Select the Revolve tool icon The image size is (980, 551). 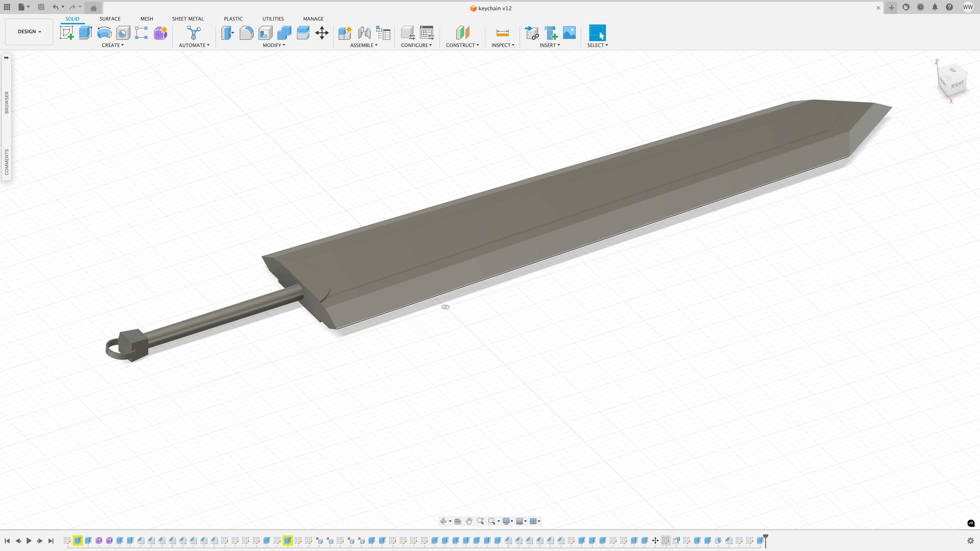[x=104, y=33]
